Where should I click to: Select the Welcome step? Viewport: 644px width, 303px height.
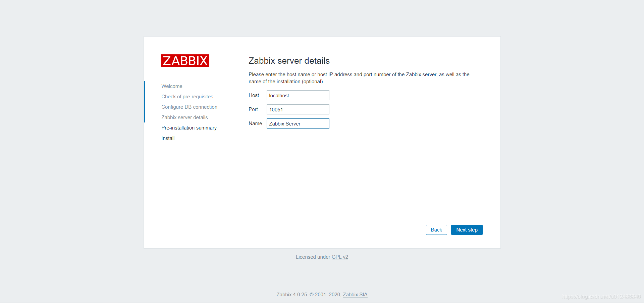click(172, 86)
